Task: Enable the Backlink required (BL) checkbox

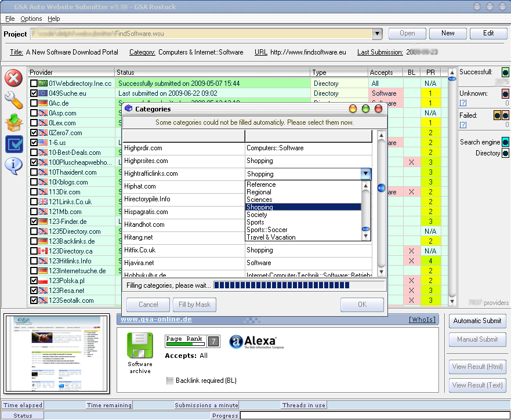Action: tap(169, 381)
